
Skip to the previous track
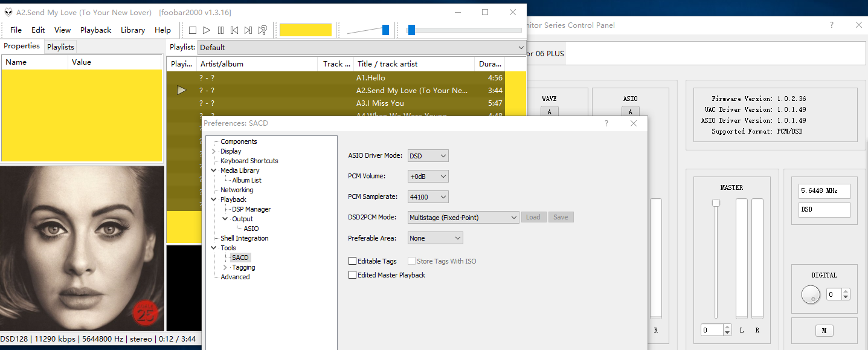tap(234, 30)
